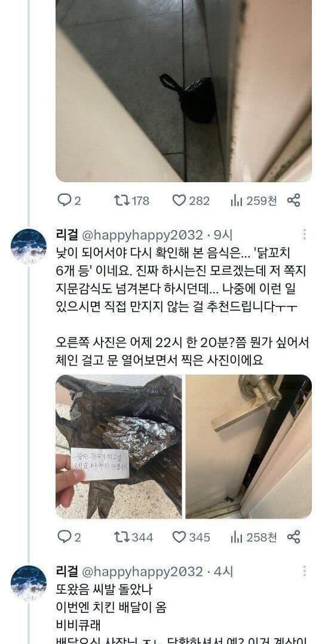Enlarge the photo of black bag on floor
This screenshot has width=322, height=644.
point(183,91)
